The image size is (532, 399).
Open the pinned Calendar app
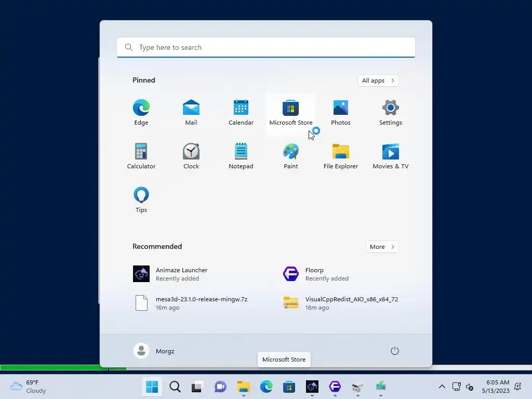pos(241,113)
